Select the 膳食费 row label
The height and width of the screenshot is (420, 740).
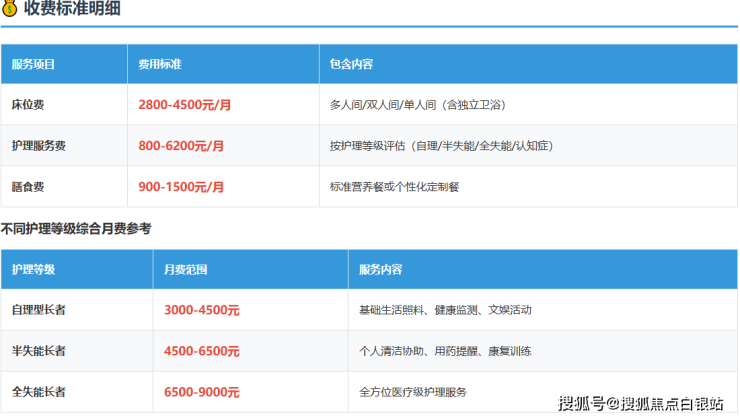[x=28, y=187]
